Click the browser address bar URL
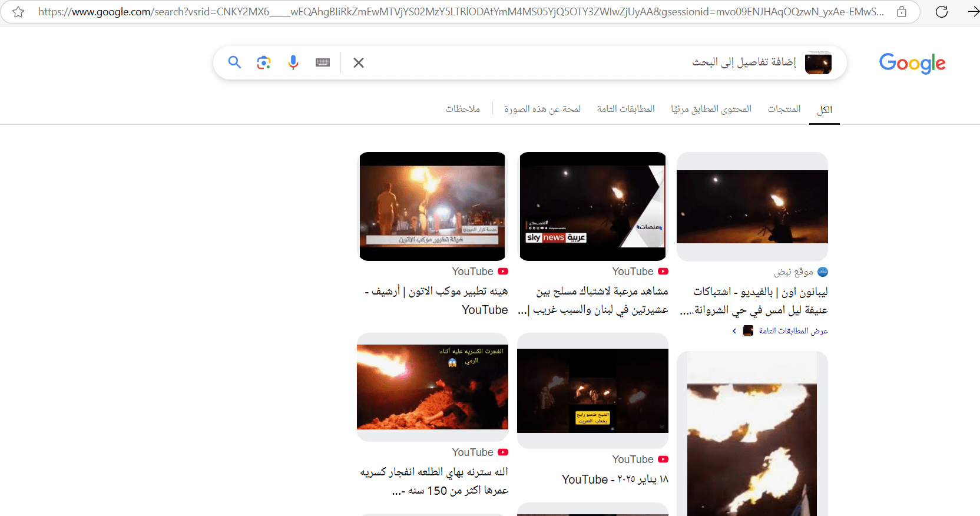Image resolution: width=980 pixels, height=516 pixels. pyautogui.click(x=461, y=12)
